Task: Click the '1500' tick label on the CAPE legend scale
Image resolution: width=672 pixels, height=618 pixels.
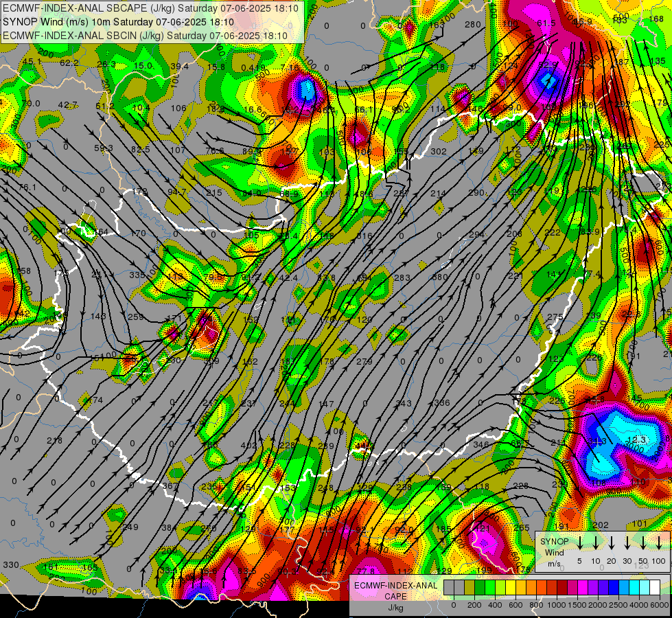Action: pyautogui.click(x=577, y=605)
